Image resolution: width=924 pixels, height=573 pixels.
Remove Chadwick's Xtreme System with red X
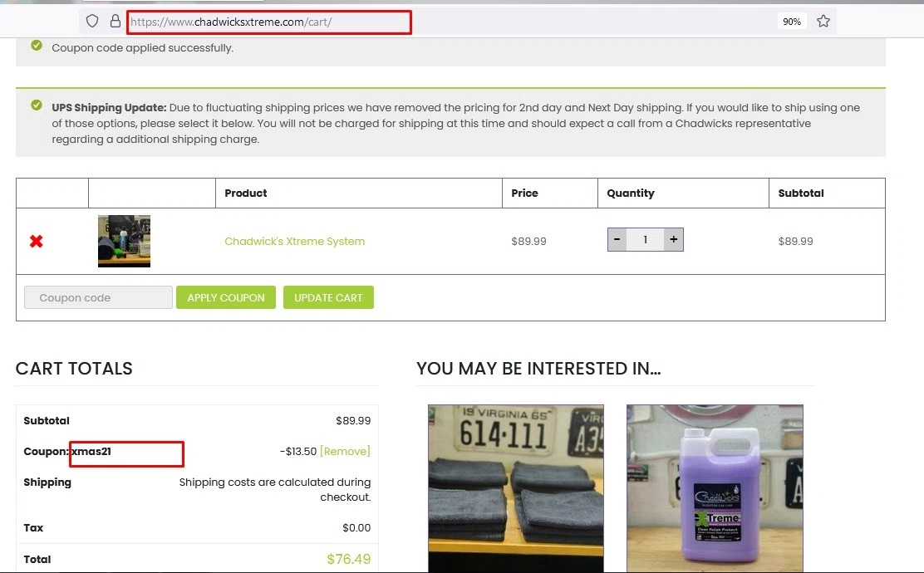point(37,241)
